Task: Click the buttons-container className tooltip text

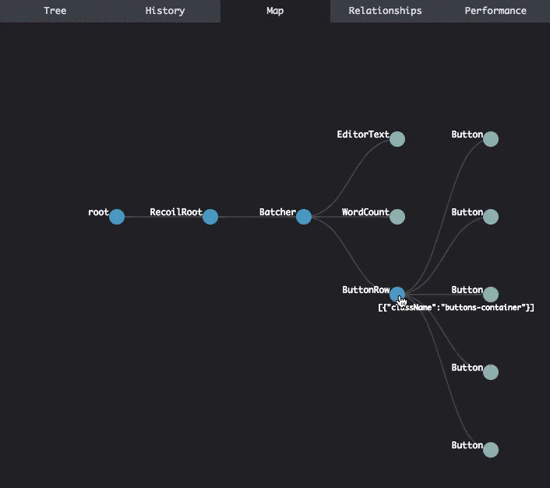Action: (x=456, y=308)
